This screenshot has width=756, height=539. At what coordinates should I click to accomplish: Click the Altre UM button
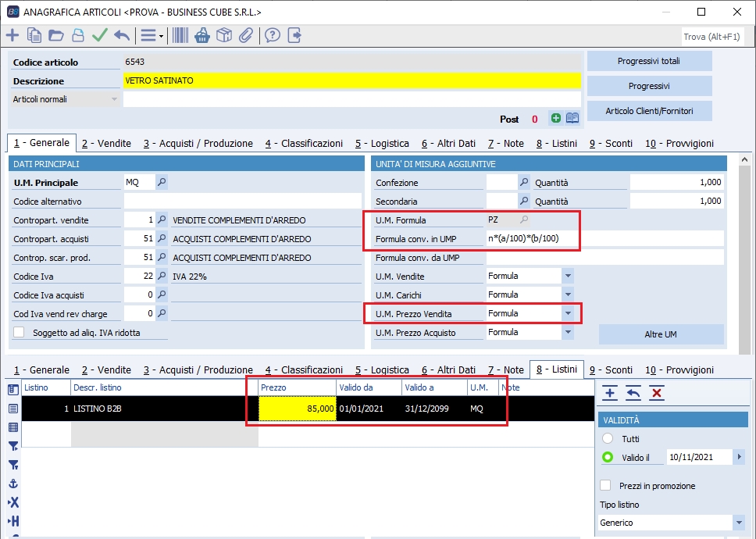click(x=661, y=334)
